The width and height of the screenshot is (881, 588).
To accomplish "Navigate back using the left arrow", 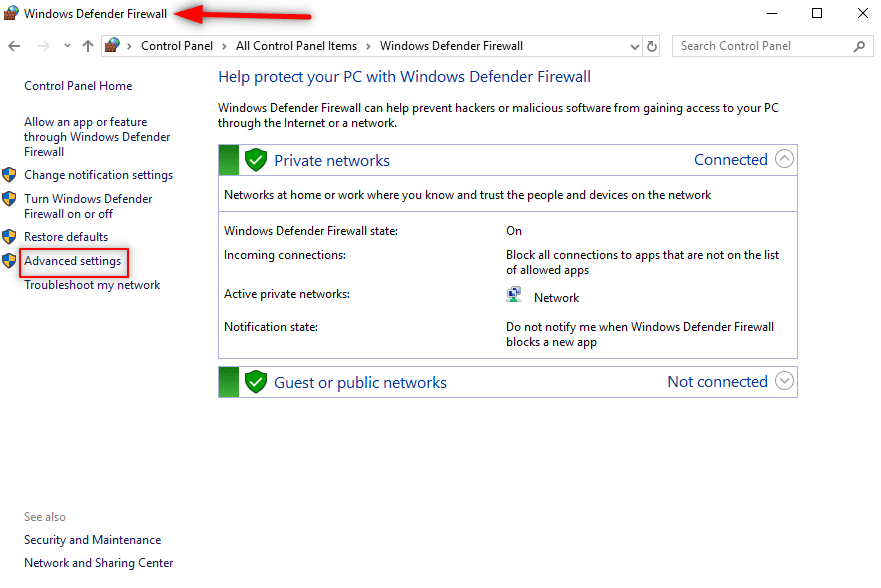I will pos(15,45).
